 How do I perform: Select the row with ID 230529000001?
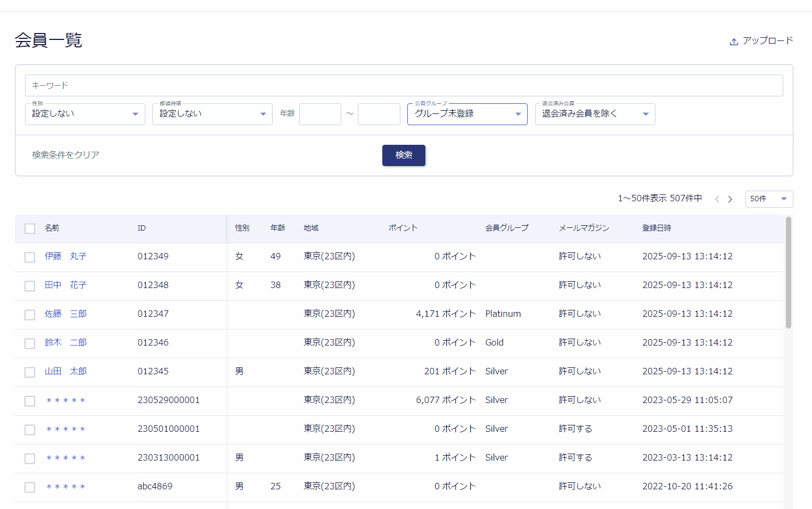click(30, 401)
